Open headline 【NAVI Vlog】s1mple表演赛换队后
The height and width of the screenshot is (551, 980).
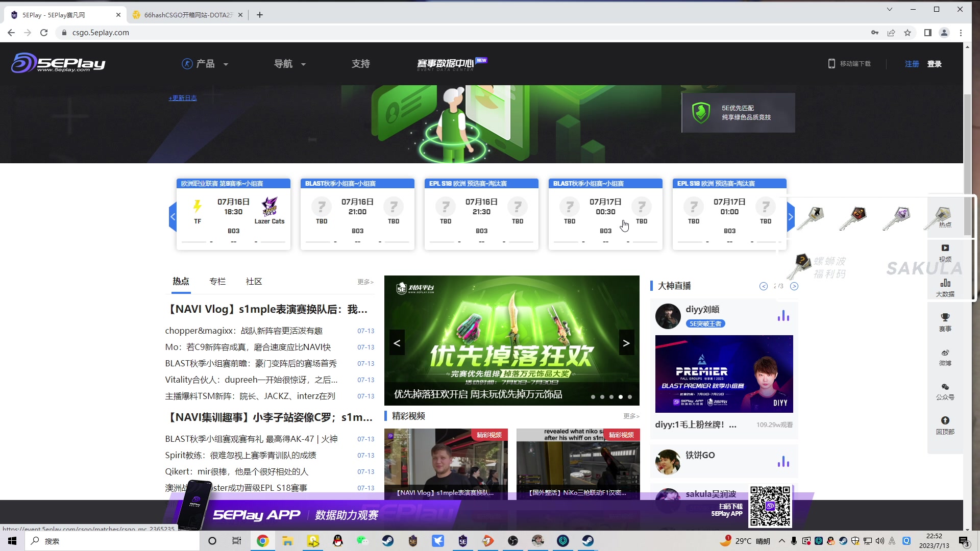266,309
